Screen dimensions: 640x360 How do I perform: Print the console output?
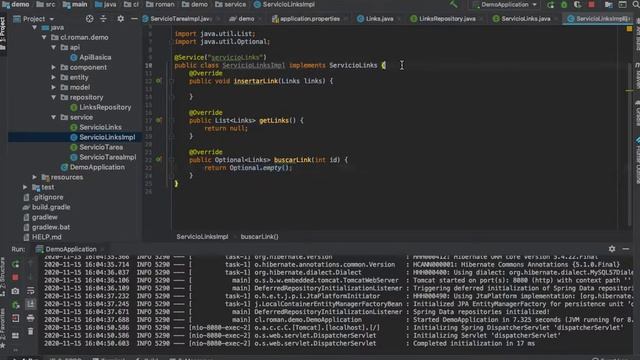(x=31, y=318)
